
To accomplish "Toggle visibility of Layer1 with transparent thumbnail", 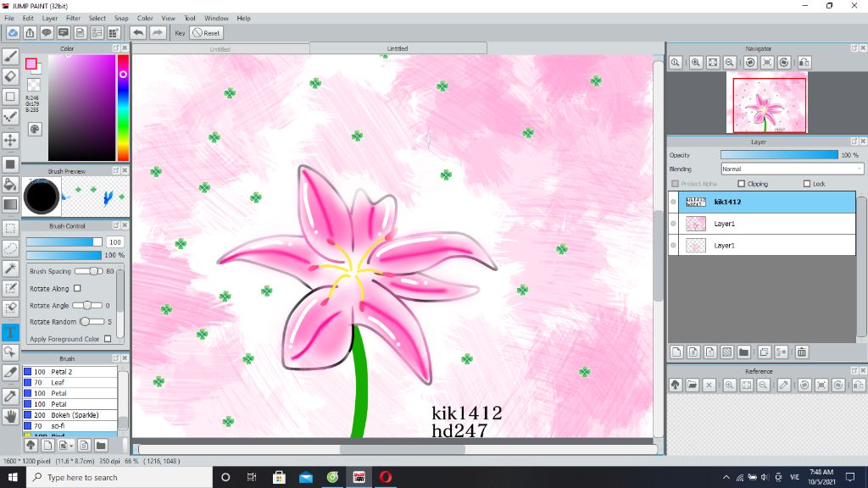I will pyautogui.click(x=673, y=245).
